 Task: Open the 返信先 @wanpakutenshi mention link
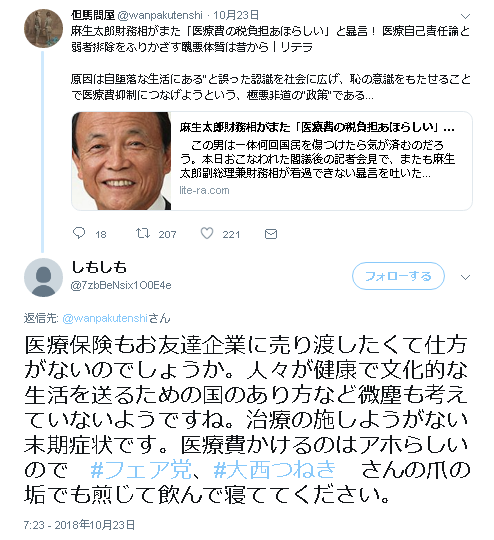click(x=105, y=318)
